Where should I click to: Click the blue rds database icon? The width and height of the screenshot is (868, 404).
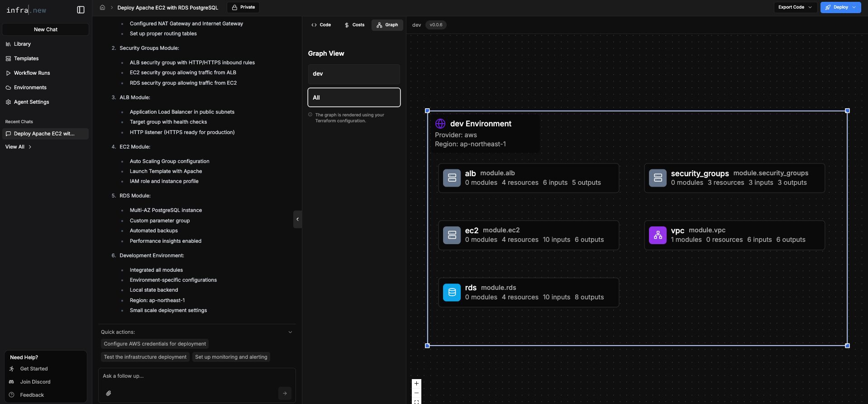point(452,293)
